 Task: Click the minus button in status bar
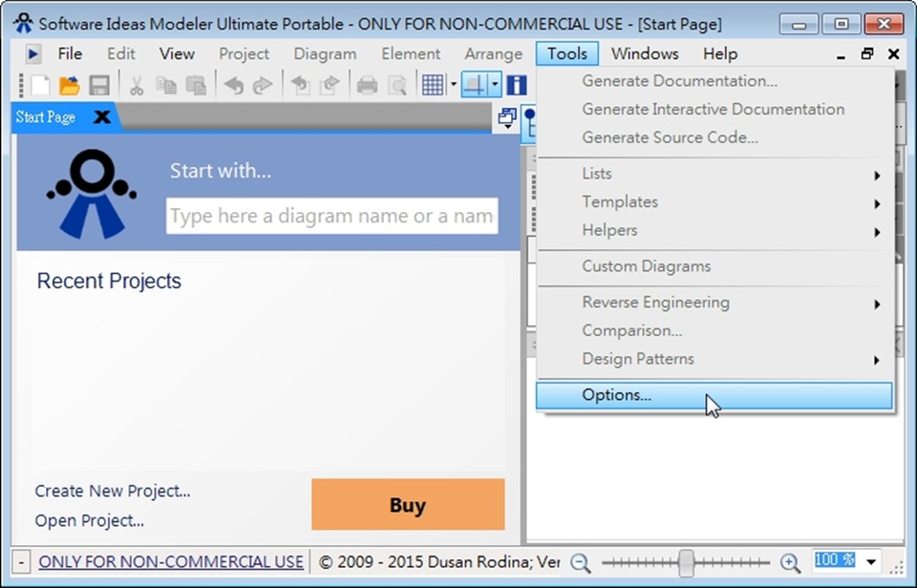pyautogui.click(x=21, y=563)
